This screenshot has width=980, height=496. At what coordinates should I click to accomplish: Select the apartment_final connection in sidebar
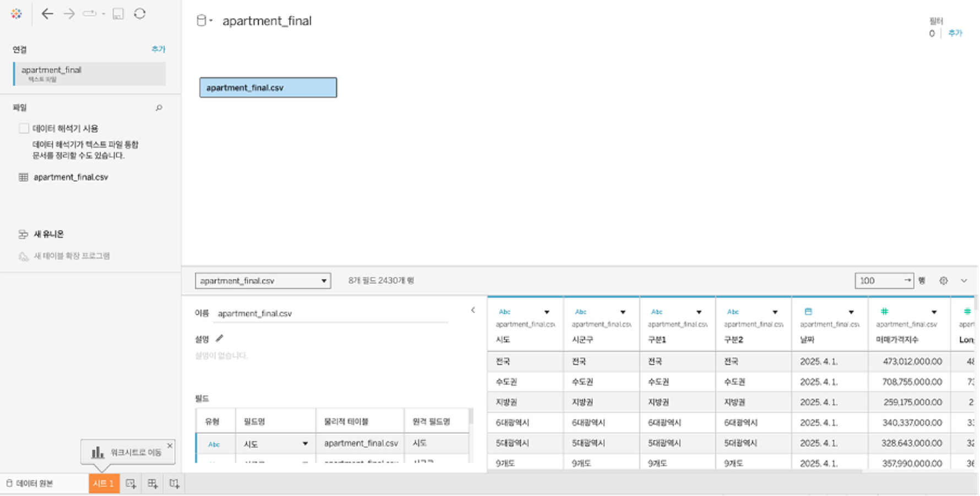pos(89,74)
